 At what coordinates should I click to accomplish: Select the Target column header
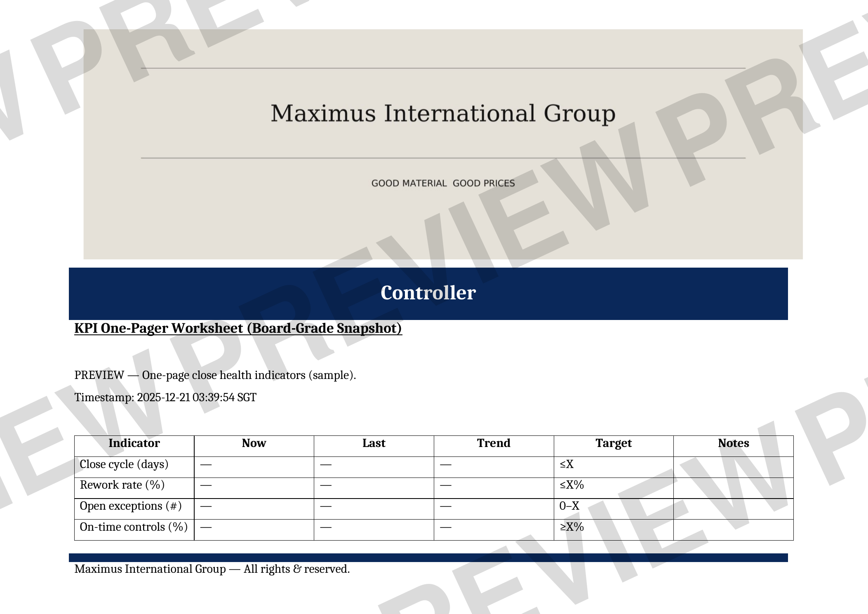[x=613, y=443]
